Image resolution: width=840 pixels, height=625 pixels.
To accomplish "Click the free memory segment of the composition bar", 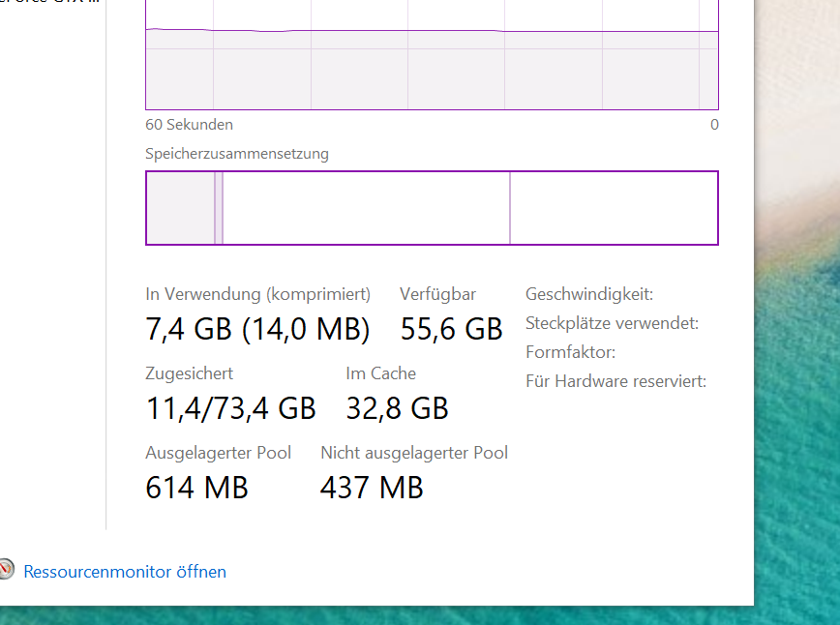I will click(613, 207).
